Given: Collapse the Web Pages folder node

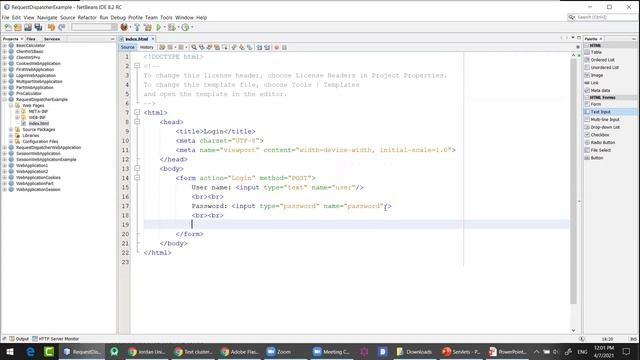Looking at the screenshot, I should (11, 105).
